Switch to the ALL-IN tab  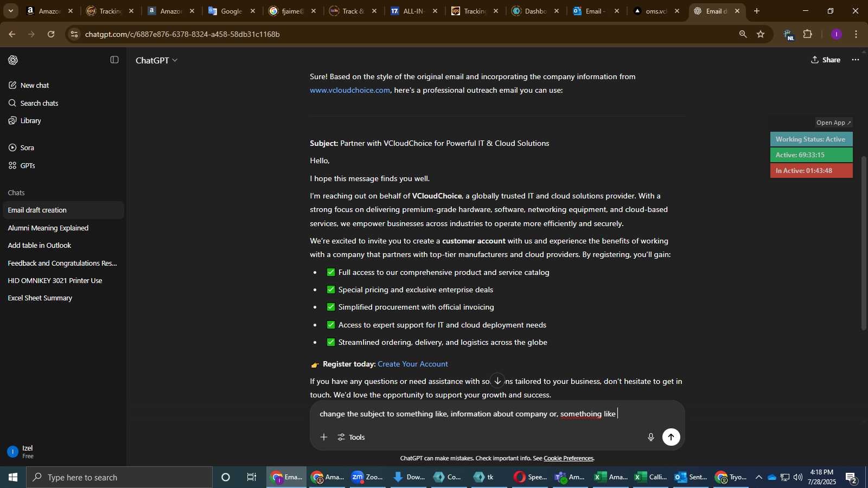(414, 11)
